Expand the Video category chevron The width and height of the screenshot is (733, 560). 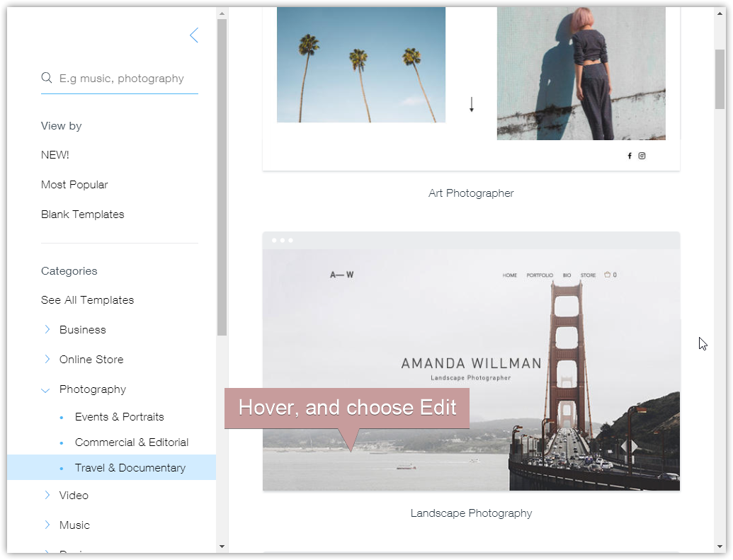47,495
